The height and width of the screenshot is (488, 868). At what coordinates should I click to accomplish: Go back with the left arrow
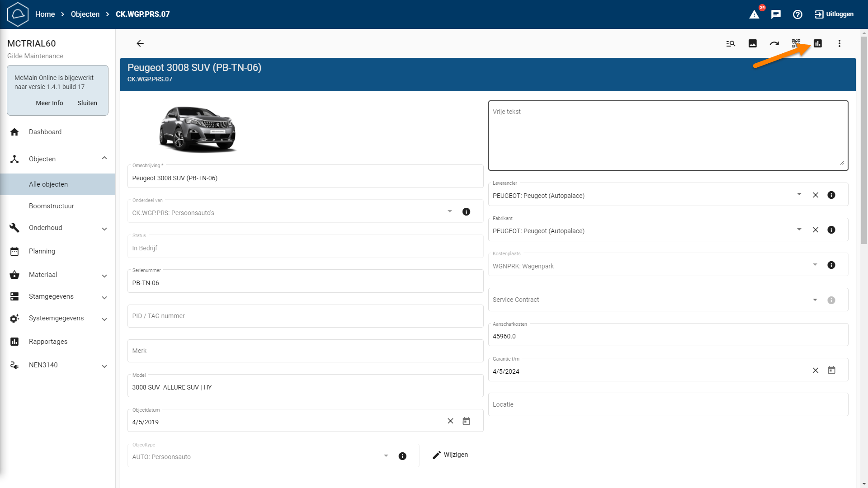140,43
